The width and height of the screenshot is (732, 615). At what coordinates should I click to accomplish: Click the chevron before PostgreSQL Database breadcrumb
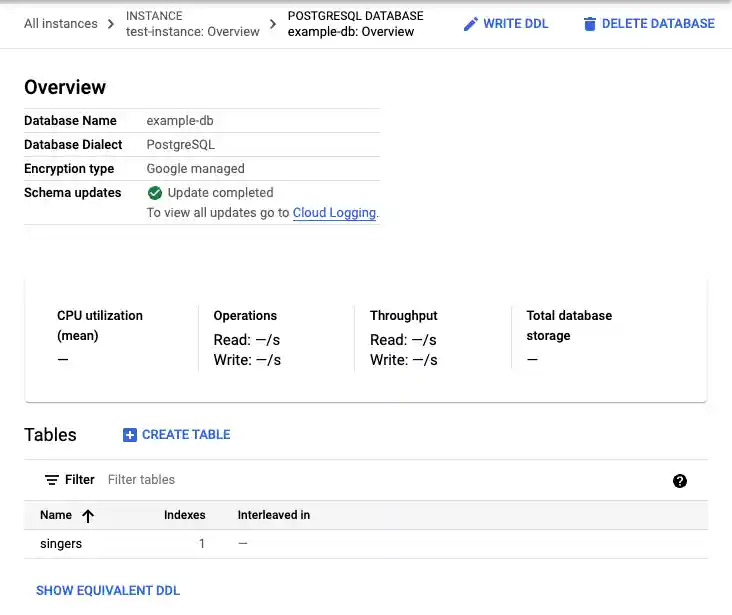point(273,24)
